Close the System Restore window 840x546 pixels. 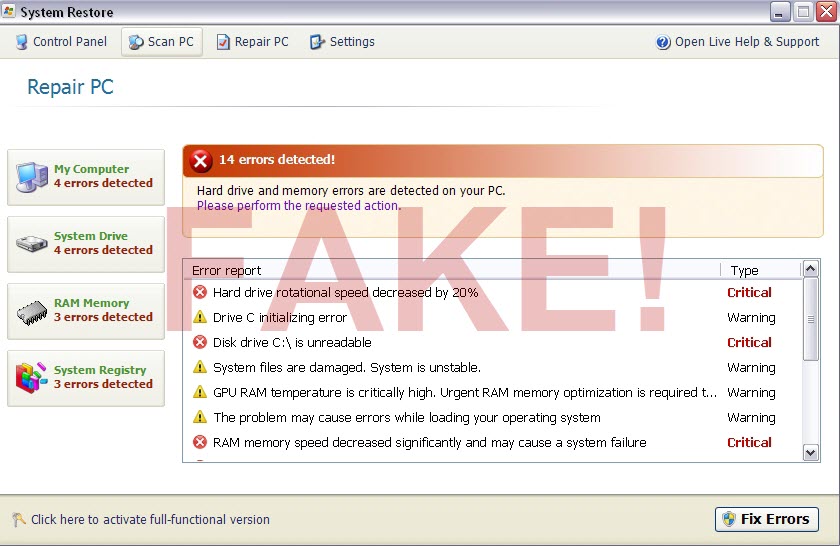[x=826, y=12]
